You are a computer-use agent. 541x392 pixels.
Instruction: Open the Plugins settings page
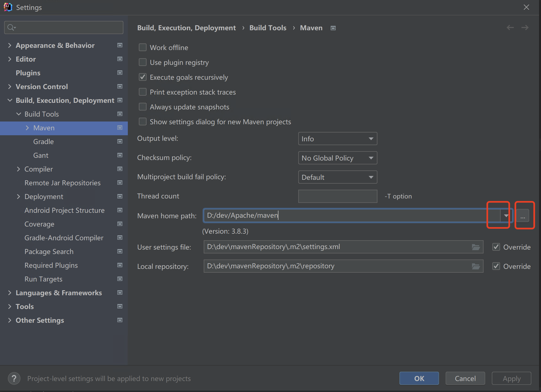pyautogui.click(x=28, y=73)
